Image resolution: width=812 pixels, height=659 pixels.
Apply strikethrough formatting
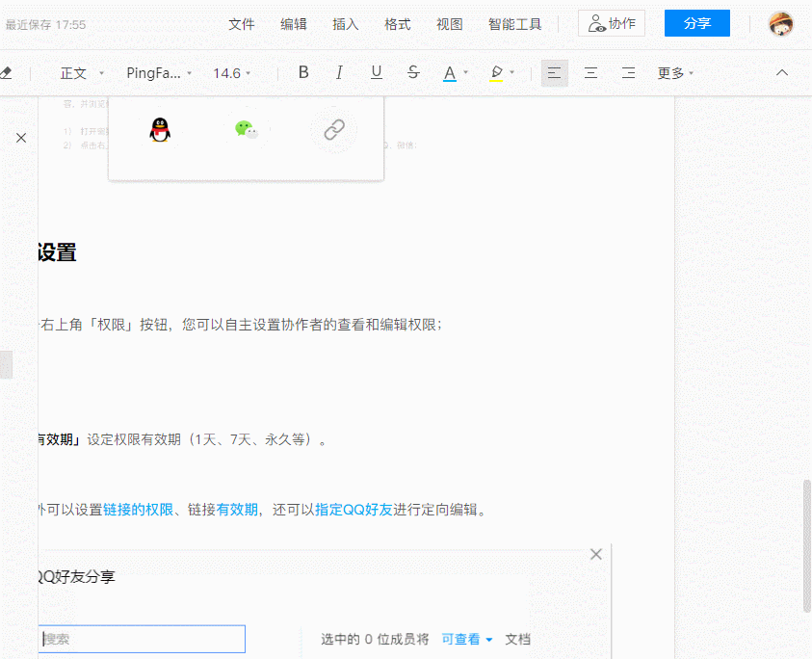[413, 71]
